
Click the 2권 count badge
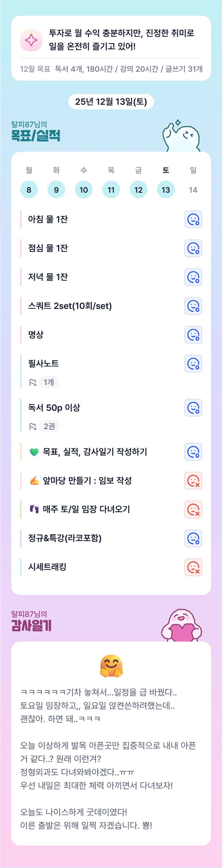(x=49, y=426)
